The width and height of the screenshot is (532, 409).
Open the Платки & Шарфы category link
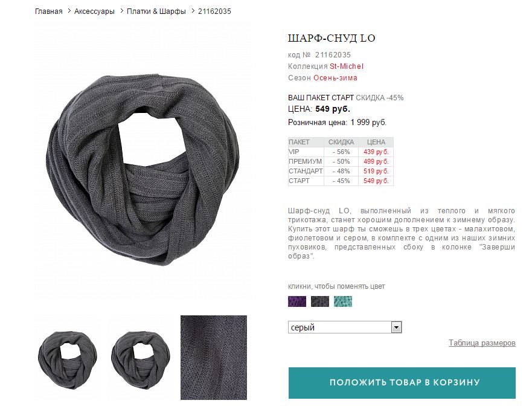click(156, 11)
